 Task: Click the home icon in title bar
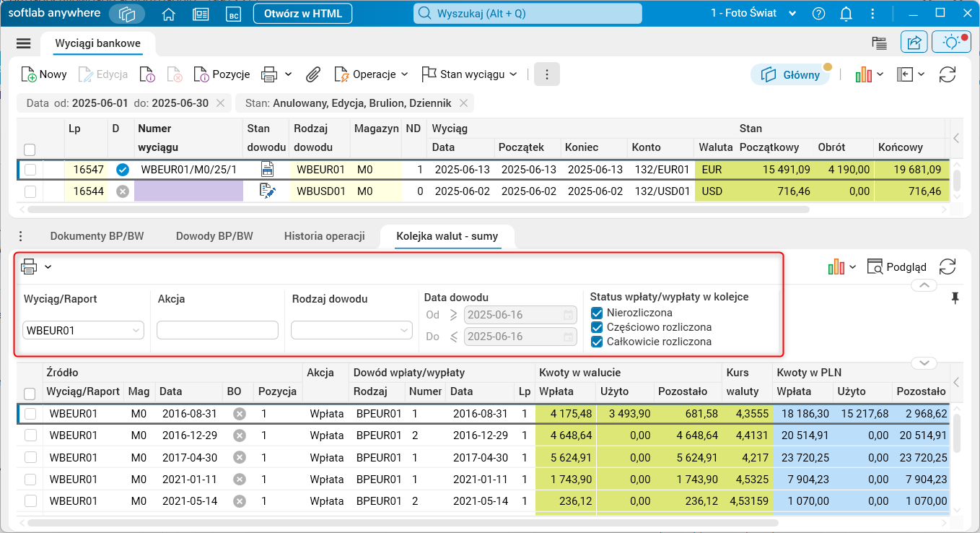(x=169, y=14)
